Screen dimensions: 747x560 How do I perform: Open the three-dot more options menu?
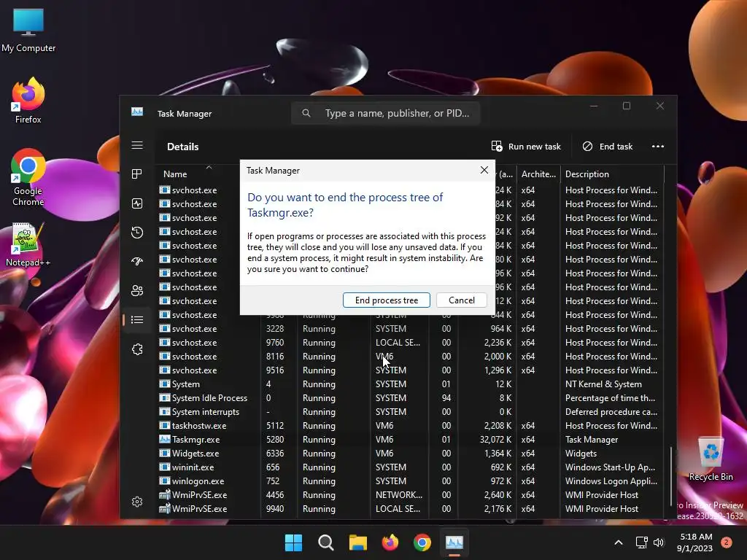pyautogui.click(x=657, y=146)
